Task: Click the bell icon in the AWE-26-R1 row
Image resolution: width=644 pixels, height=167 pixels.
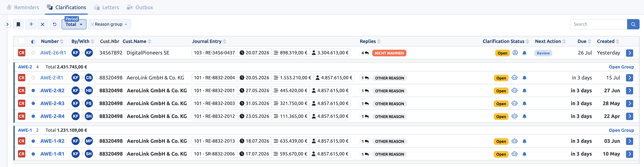Action: pyautogui.click(x=524, y=53)
